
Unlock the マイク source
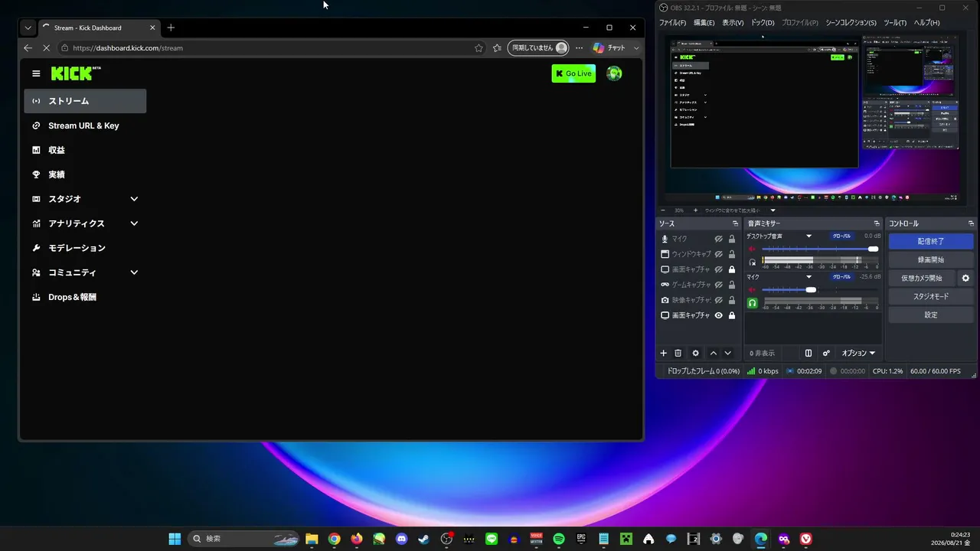(x=732, y=239)
